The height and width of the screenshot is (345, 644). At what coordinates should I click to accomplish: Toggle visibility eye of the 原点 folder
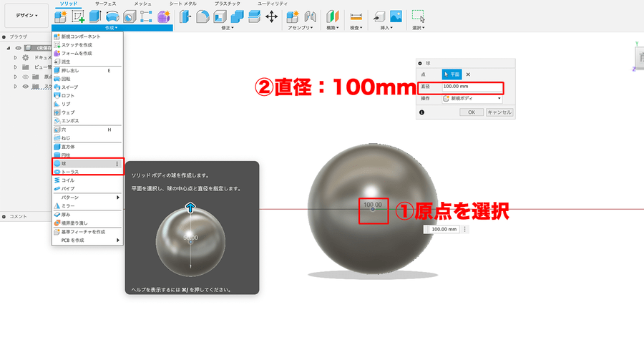[26, 77]
